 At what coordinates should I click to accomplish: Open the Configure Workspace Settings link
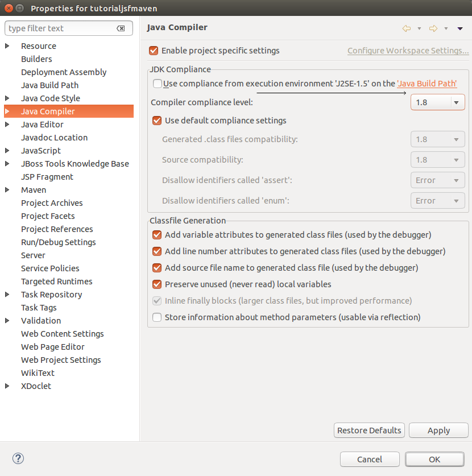(408, 50)
